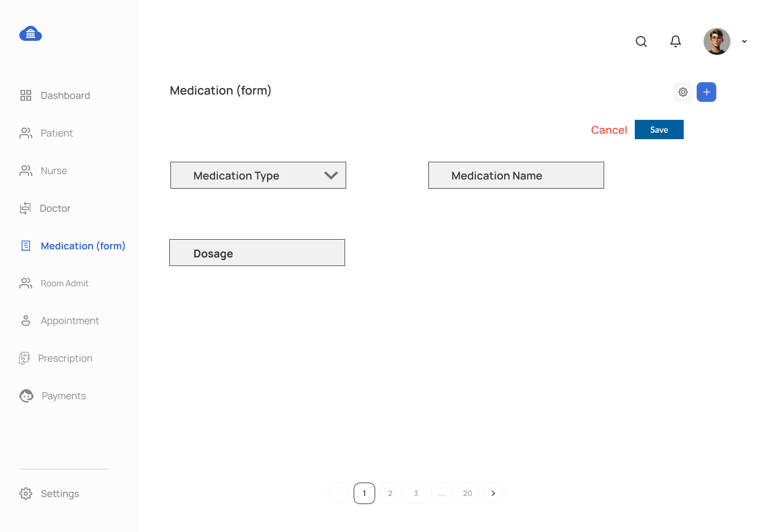Click the cloud bank logo icon
The height and width of the screenshot is (532, 774).
(31, 33)
